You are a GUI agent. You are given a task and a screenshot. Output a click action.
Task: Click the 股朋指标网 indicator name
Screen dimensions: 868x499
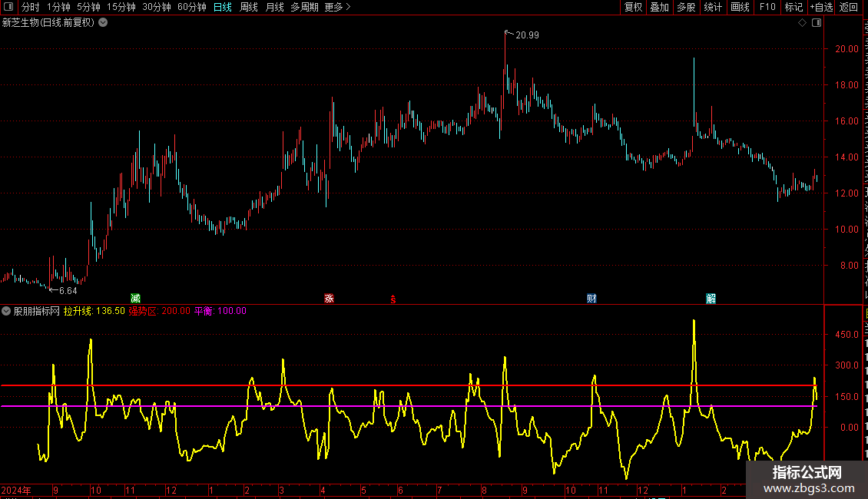point(37,311)
